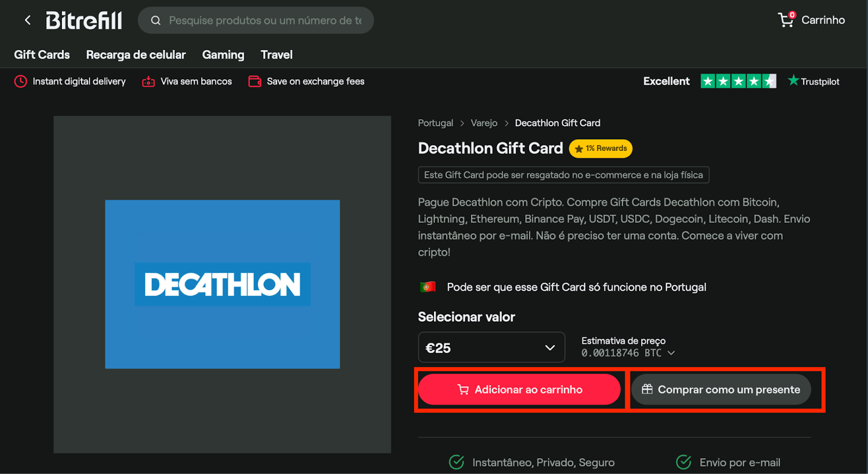Open the Bitrefill home logo
This screenshot has height=474, width=868.
(84, 21)
